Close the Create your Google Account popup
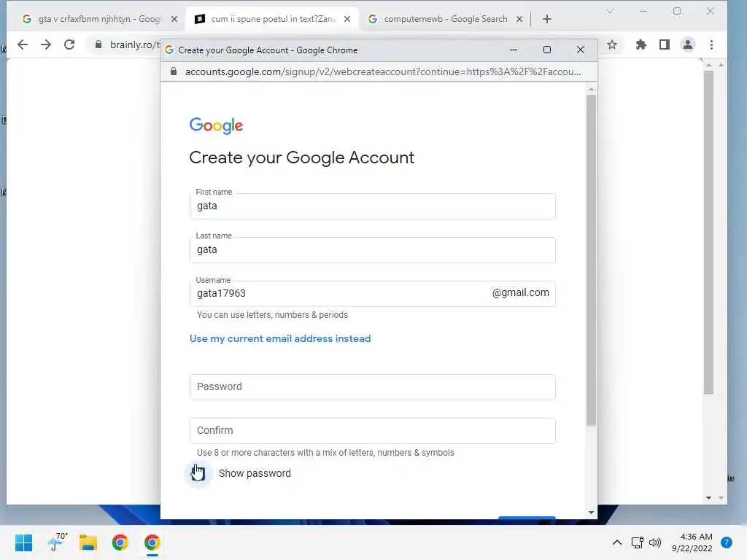747x560 pixels. point(580,50)
